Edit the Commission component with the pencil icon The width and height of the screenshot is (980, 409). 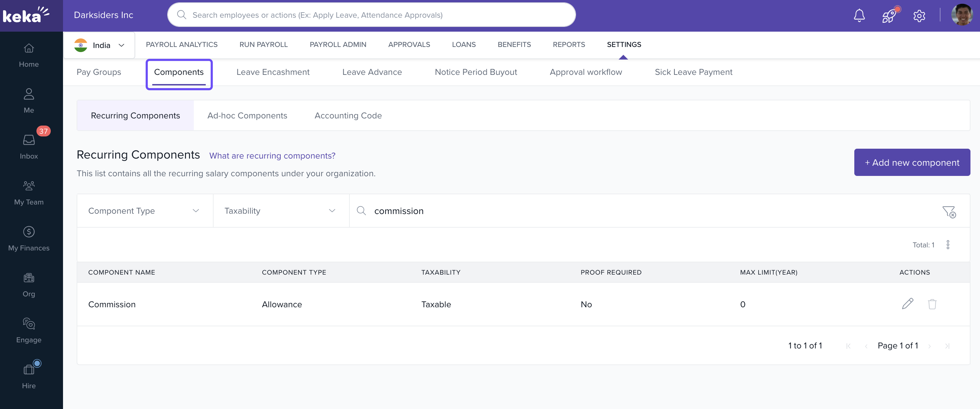[x=907, y=304]
